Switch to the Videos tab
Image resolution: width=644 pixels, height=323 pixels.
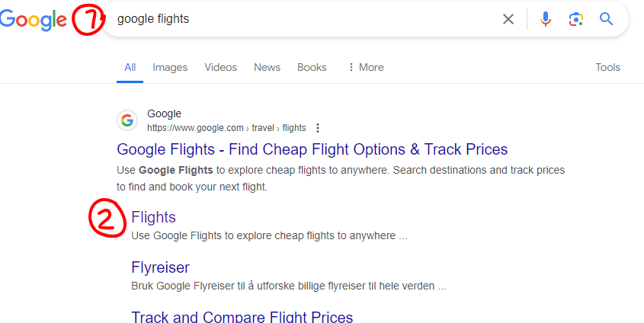point(220,67)
